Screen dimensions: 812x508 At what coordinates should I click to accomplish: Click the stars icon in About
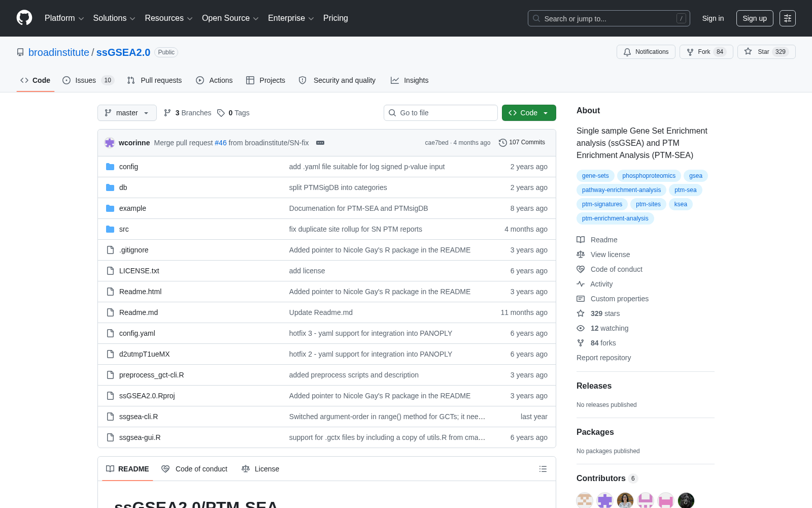click(581, 313)
